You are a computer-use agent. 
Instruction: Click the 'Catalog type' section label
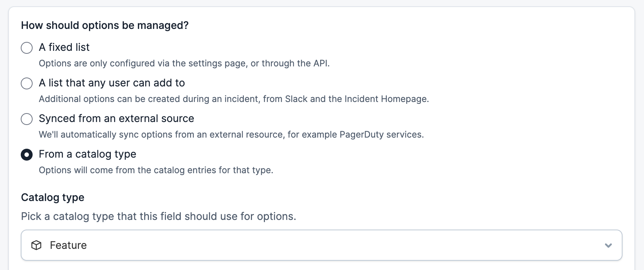tap(53, 197)
